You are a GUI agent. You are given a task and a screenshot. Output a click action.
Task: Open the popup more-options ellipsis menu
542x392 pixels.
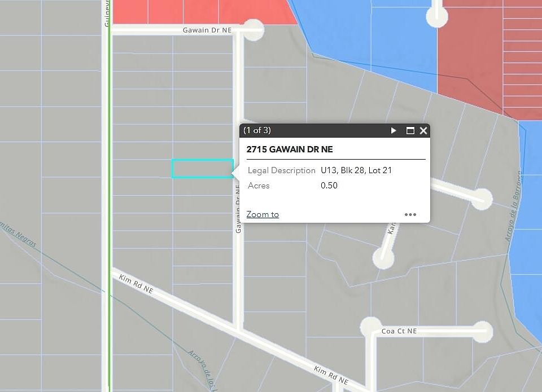click(x=410, y=214)
